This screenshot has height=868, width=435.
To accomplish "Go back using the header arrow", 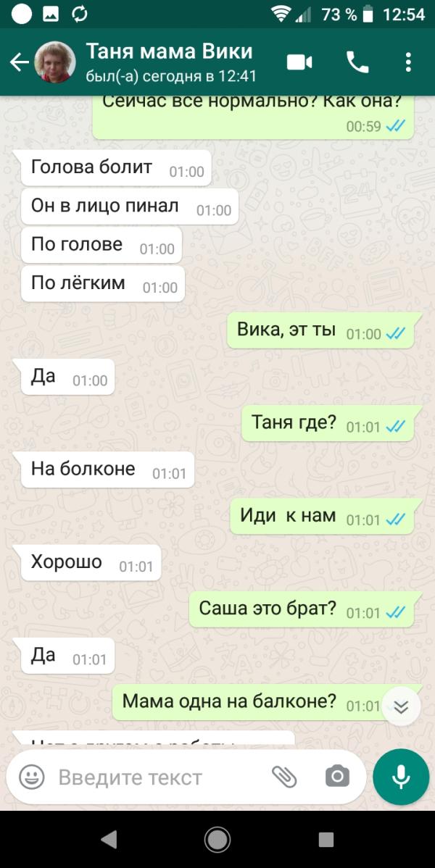I will coord(20,62).
